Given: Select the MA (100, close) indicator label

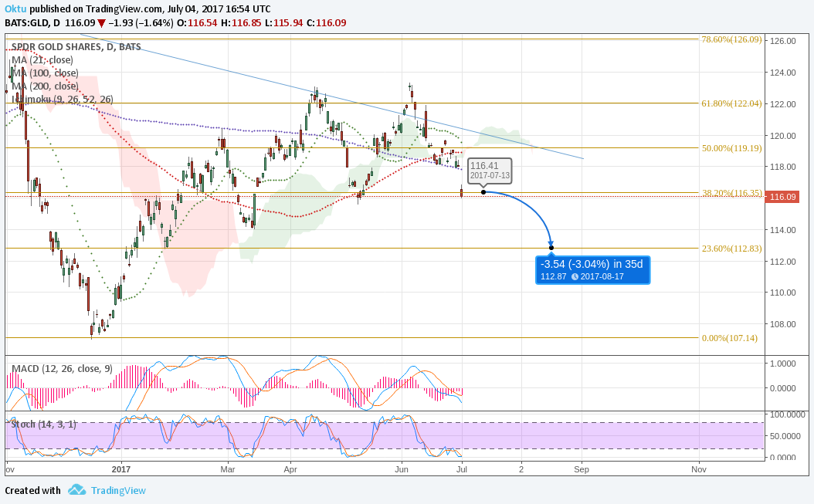Looking at the screenshot, I should [x=45, y=73].
